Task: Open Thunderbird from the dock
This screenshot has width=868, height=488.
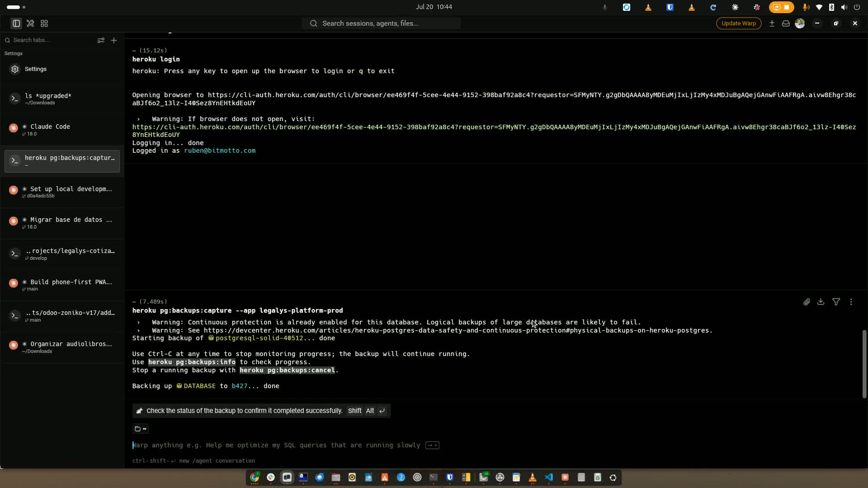Action: pyautogui.click(x=320, y=478)
